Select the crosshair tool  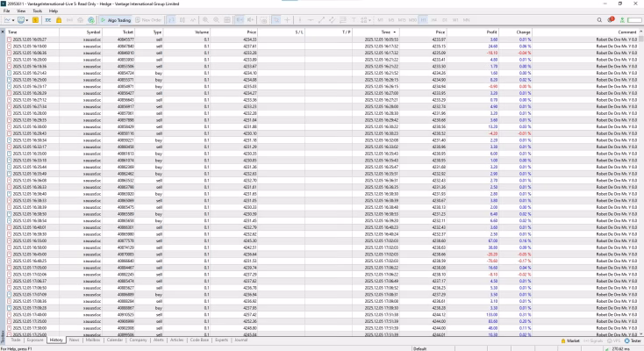point(287,19)
